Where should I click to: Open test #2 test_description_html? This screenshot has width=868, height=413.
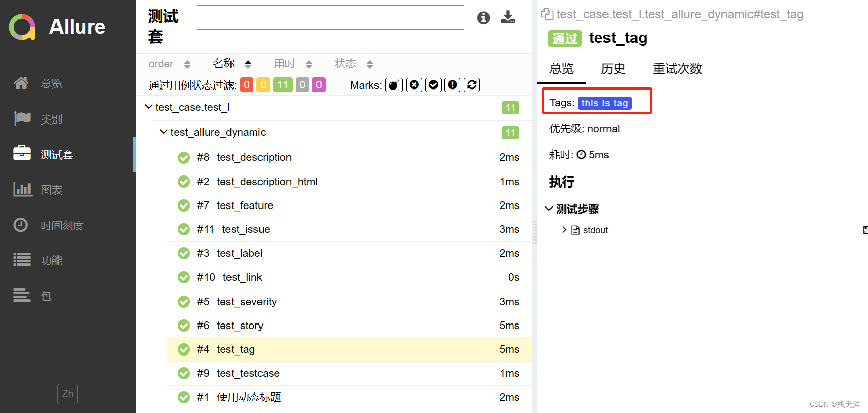click(349, 182)
